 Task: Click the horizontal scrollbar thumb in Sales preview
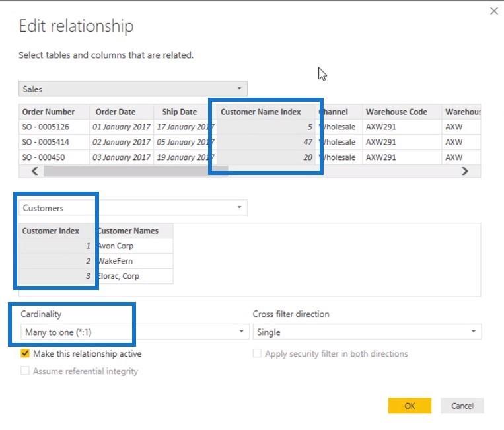(x=135, y=171)
